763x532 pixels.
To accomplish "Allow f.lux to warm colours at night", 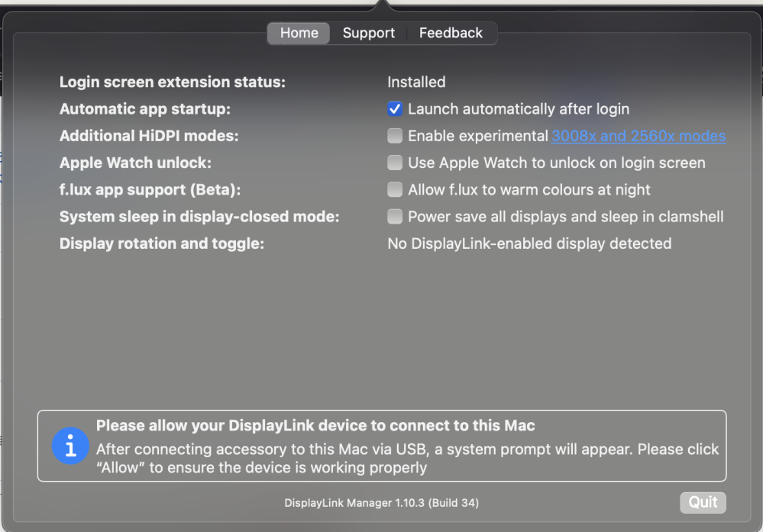I will point(395,189).
